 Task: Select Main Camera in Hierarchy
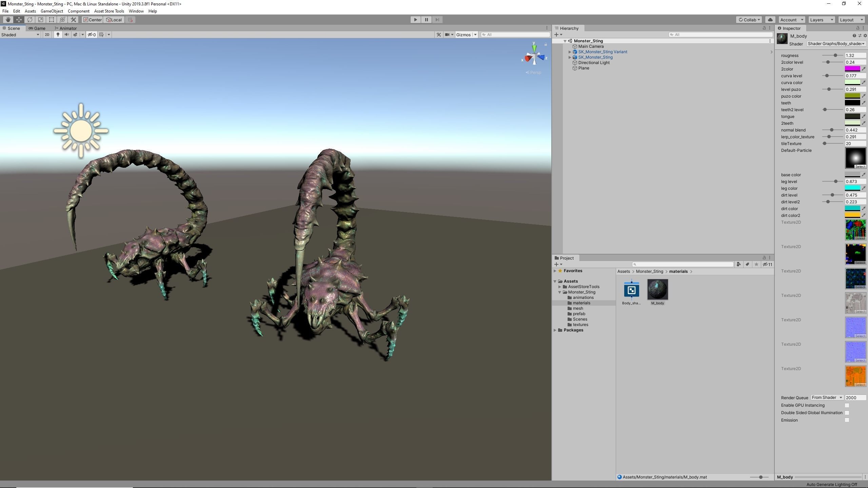[x=591, y=46]
